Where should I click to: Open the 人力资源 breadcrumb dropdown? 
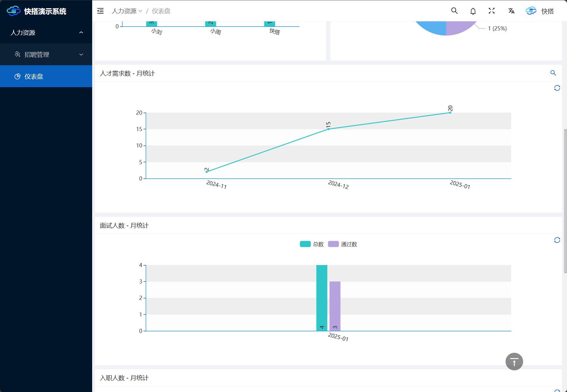coord(127,11)
